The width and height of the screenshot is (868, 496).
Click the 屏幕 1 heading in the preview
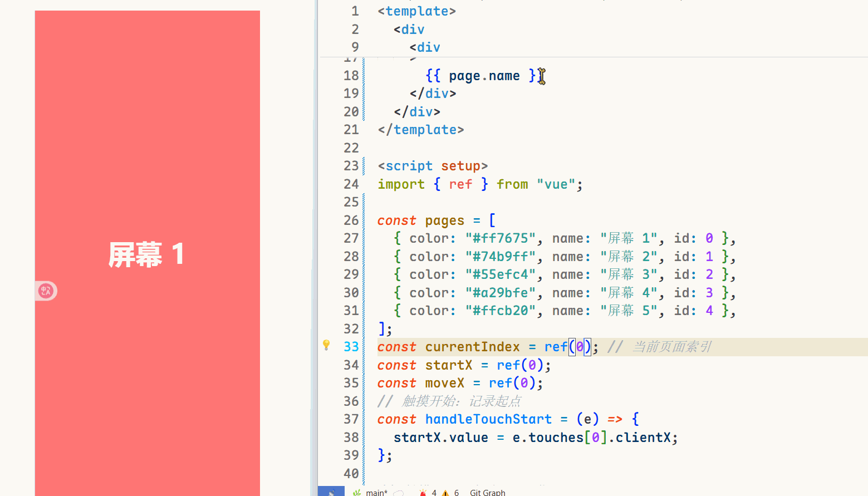click(x=146, y=254)
